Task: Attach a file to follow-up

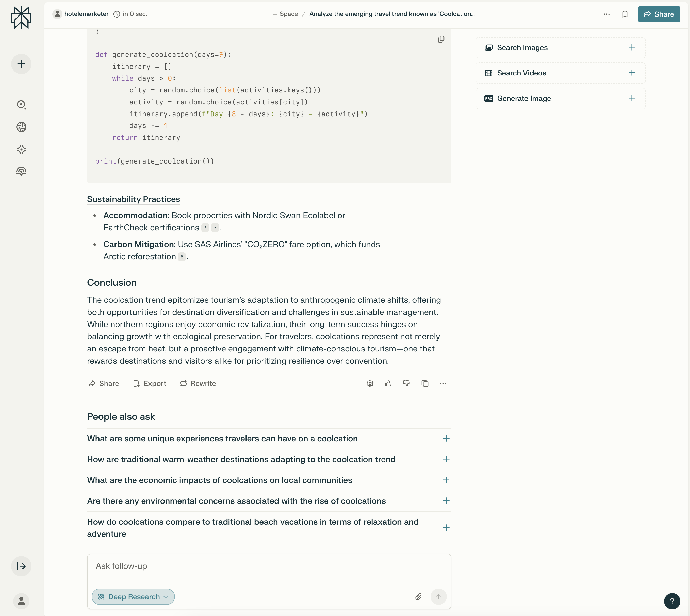Action: 418,597
